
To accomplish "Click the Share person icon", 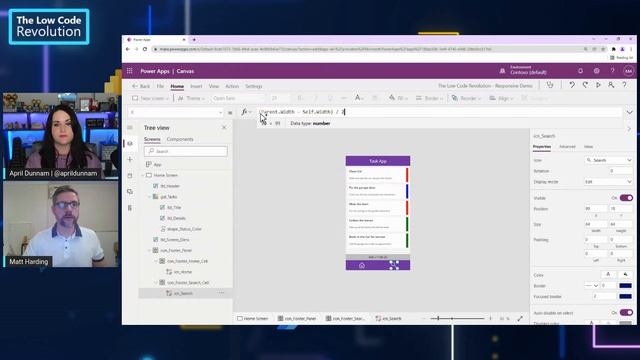I will 611,85.
